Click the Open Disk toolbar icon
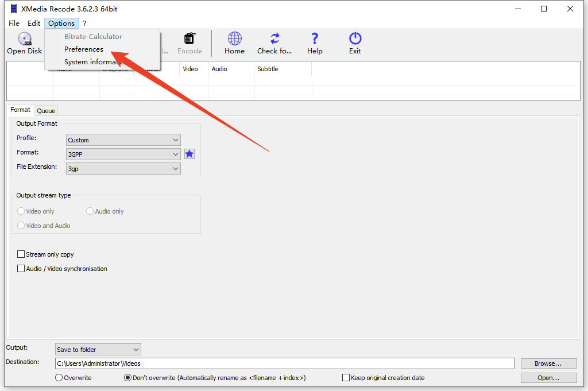The image size is (588, 391). click(24, 39)
